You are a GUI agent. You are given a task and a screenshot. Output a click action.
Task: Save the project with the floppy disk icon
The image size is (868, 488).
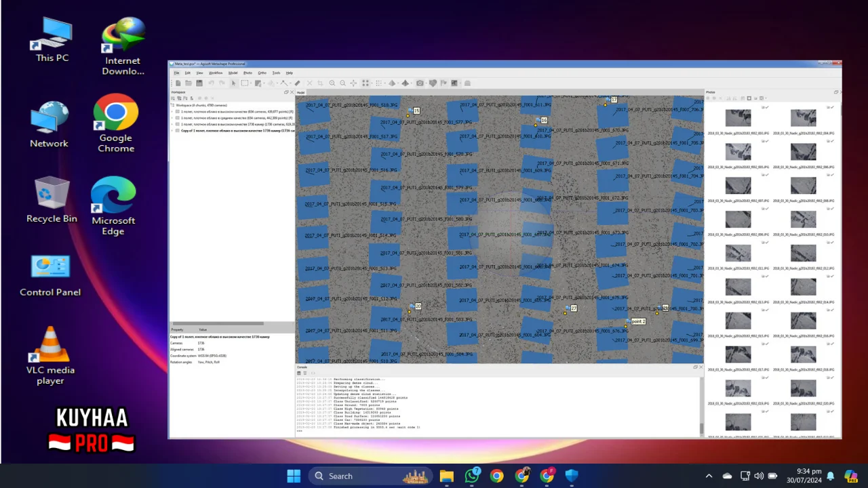(x=199, y=83)
